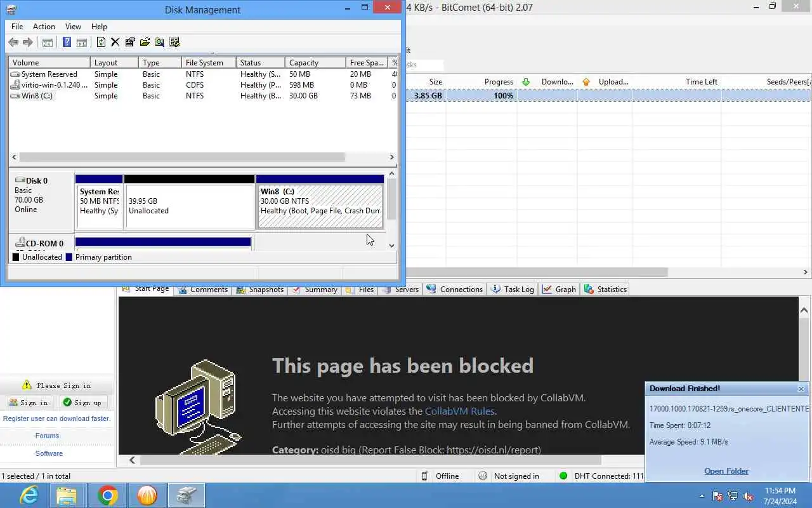Click the Disk Management taskbar icon
The image size is (812, 508).
pyautogui.click(x=186, y=495)
